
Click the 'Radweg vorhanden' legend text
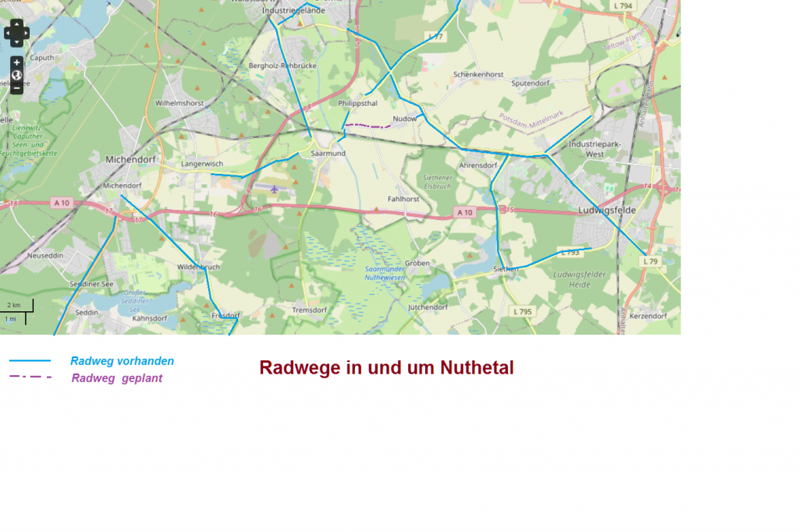click(x=122, y=361)
